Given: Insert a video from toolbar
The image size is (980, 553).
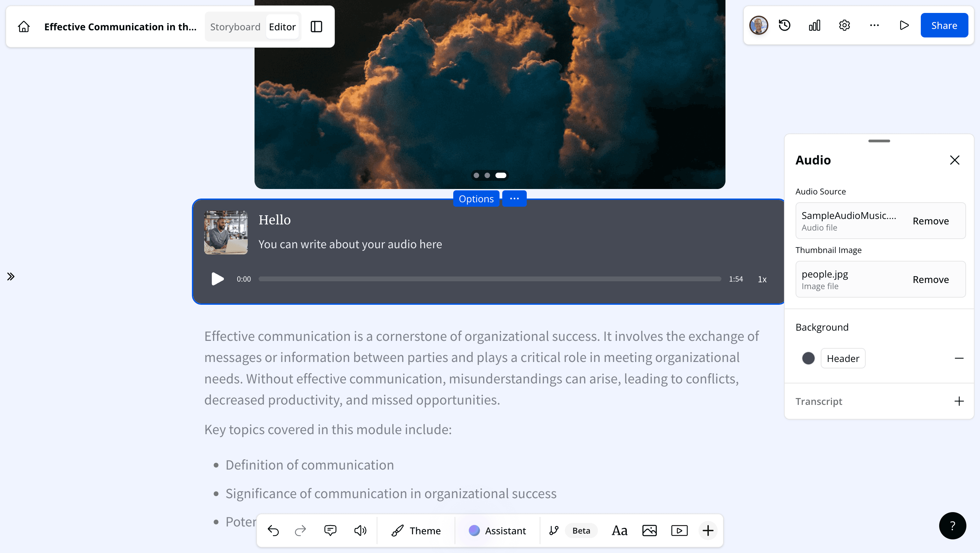Looking at the screenshot, I should [x=679, y=531].
